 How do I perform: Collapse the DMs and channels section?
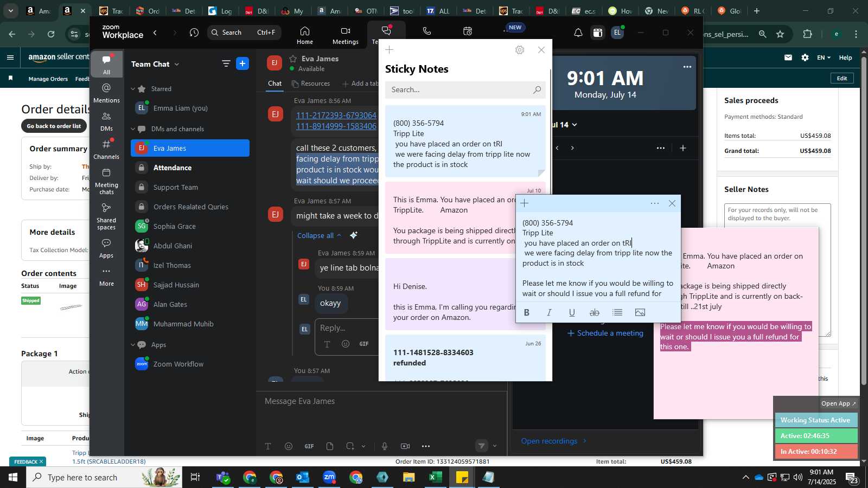coord(133,129)
